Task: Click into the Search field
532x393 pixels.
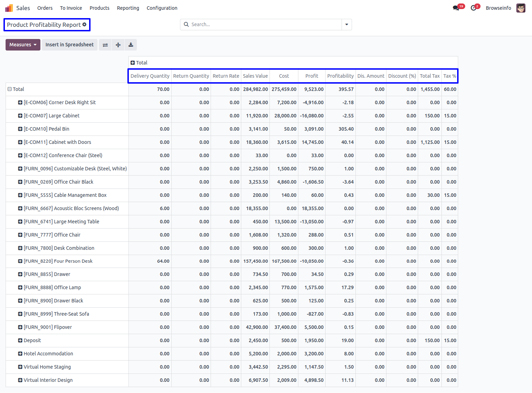Action: [x=265, y=25]
